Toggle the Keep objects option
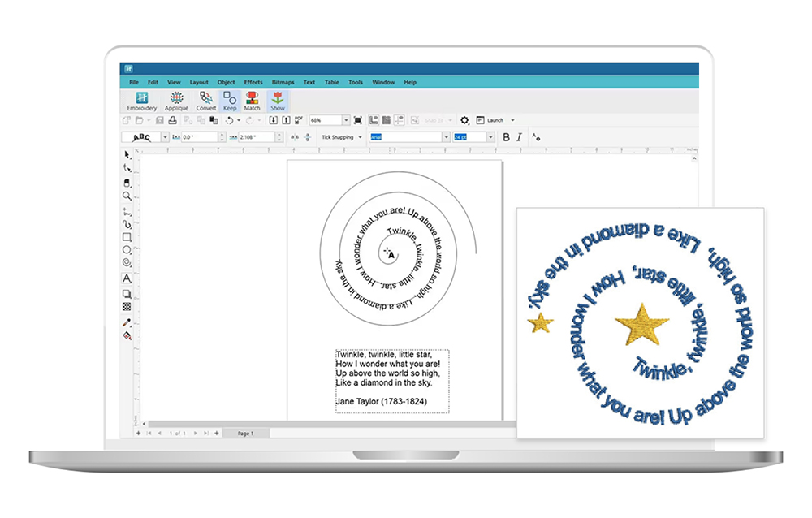This screenshot has width=812, height=518. [x=230, y=101]
